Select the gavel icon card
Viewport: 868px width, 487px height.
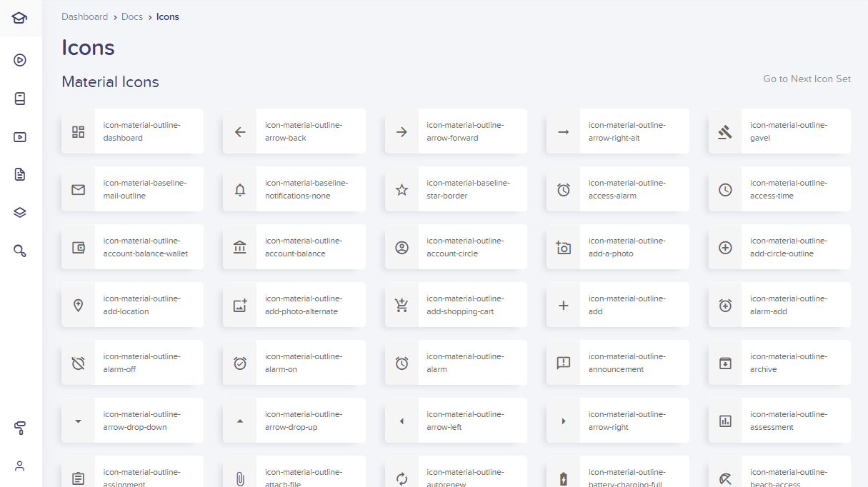(x=779, y=131)
